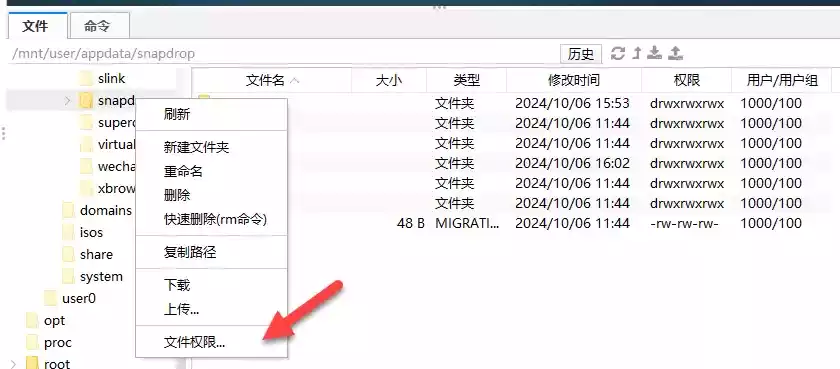The width and height of the screenshot is (840, 369).
Task: Open the 历史 path history button
Action: (x=581, y=54)
